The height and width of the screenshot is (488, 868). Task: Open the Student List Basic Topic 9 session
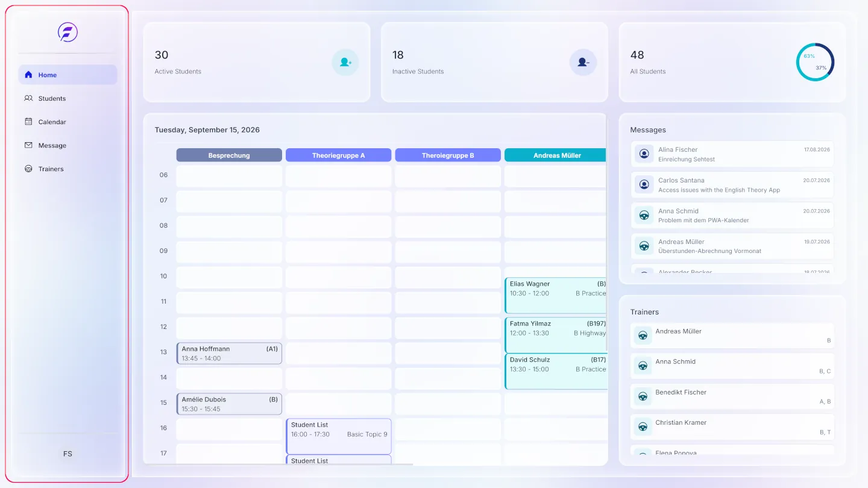coord(338,436)
